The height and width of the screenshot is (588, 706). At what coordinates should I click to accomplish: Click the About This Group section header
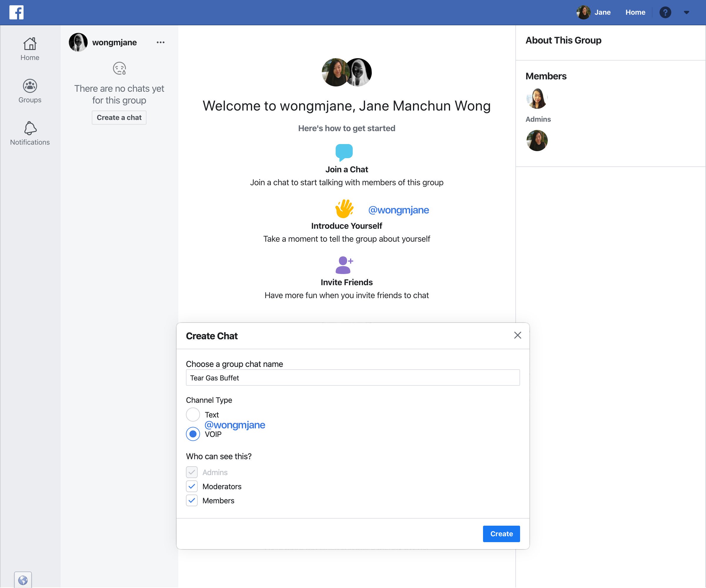pyautogui.click(x=563, y=41)
